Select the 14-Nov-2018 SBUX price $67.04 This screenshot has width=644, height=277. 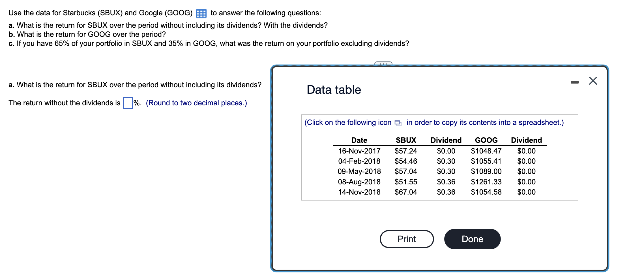(406, 192)
